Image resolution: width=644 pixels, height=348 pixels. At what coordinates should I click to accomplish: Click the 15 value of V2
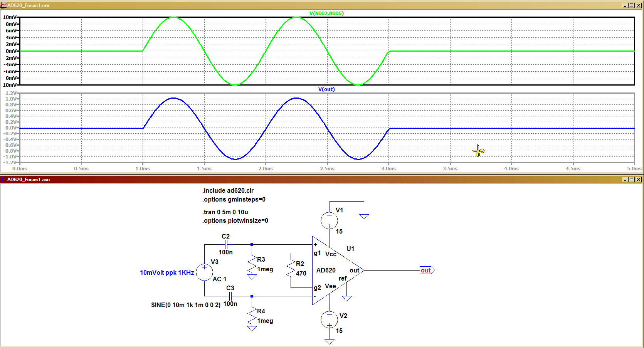coord(339,331)
